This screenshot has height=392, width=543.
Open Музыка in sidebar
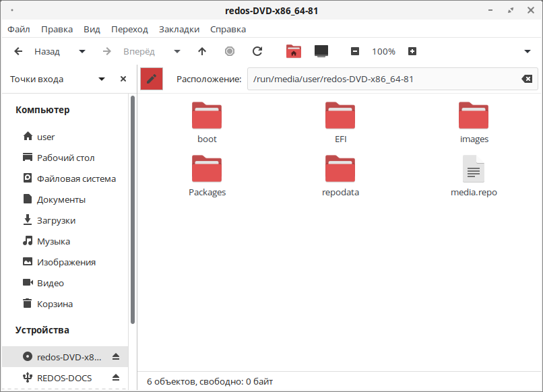point(65,241)
